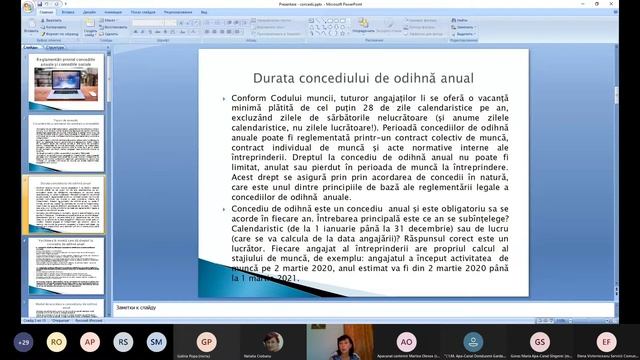Switch to the Структура outline tab
Image resolution: width=640 pixels, height=360 pixels.
pos(55,47)
